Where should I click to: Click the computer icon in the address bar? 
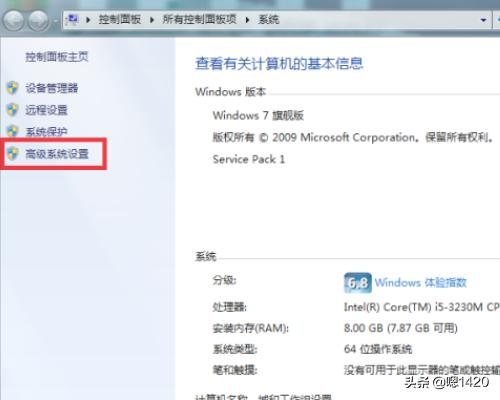click(73, 20)
